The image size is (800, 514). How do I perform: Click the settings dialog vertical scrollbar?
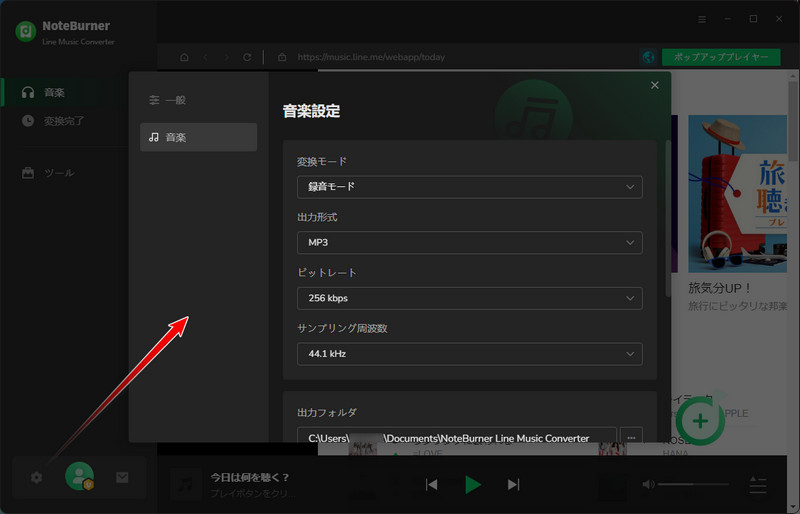click(668, 218)
